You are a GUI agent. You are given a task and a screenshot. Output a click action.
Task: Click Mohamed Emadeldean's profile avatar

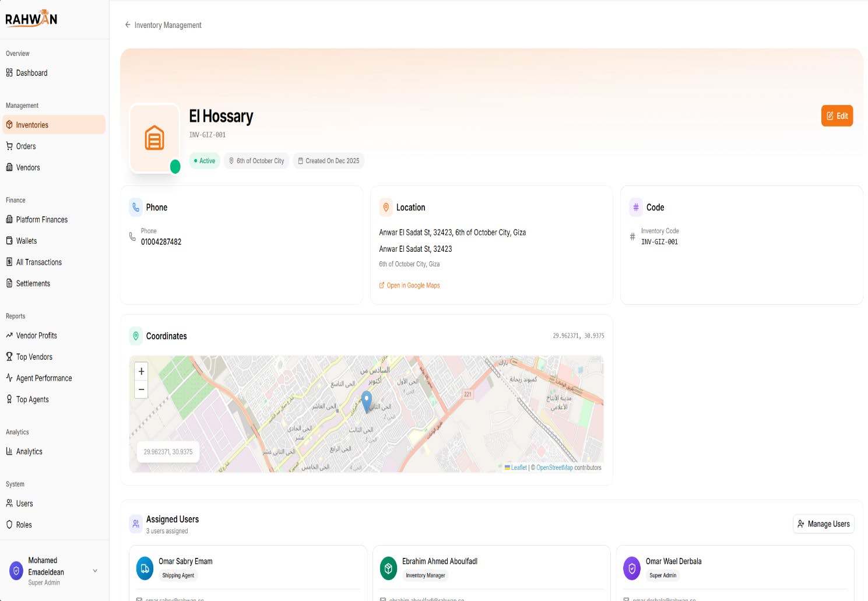pyautogui.click(x=16, y=571)
